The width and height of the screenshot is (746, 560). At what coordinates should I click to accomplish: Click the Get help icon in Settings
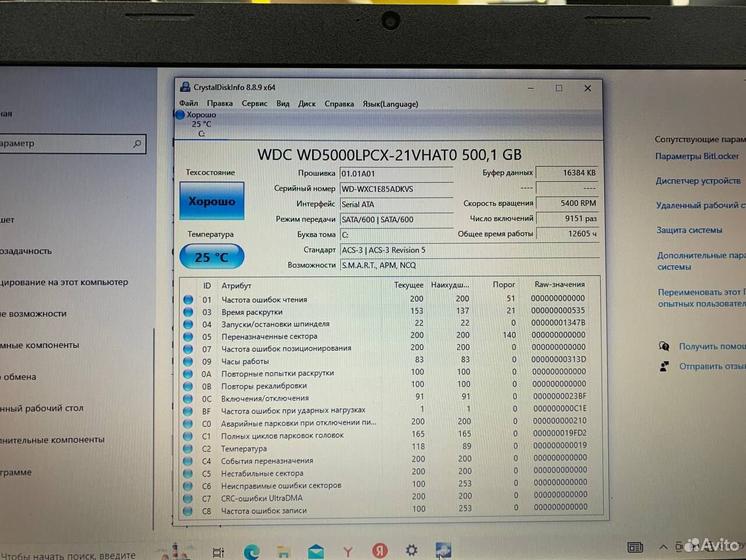point(664,346)
